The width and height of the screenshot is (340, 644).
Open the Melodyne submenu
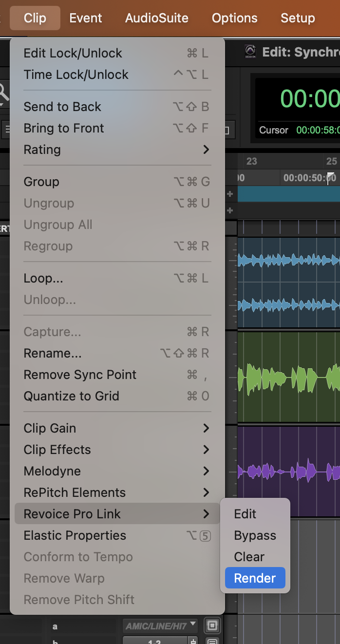point(117,471)
